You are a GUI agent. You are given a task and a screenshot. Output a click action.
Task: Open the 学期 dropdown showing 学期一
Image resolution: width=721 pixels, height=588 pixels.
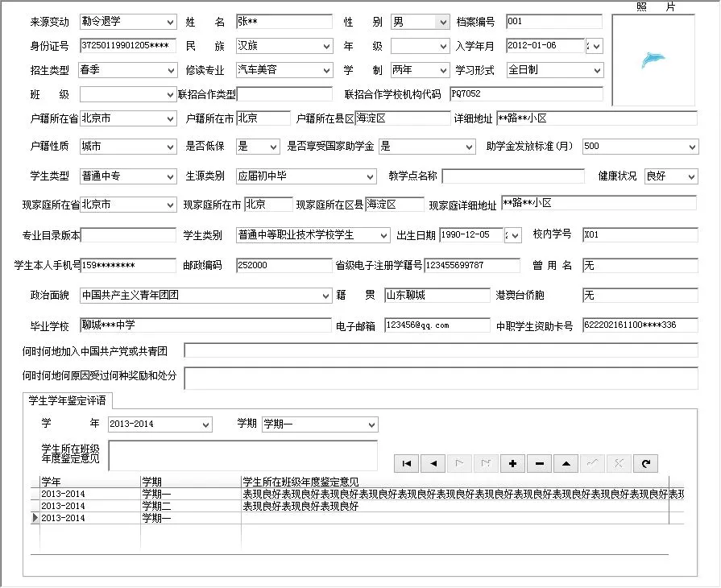pos(371,424)
